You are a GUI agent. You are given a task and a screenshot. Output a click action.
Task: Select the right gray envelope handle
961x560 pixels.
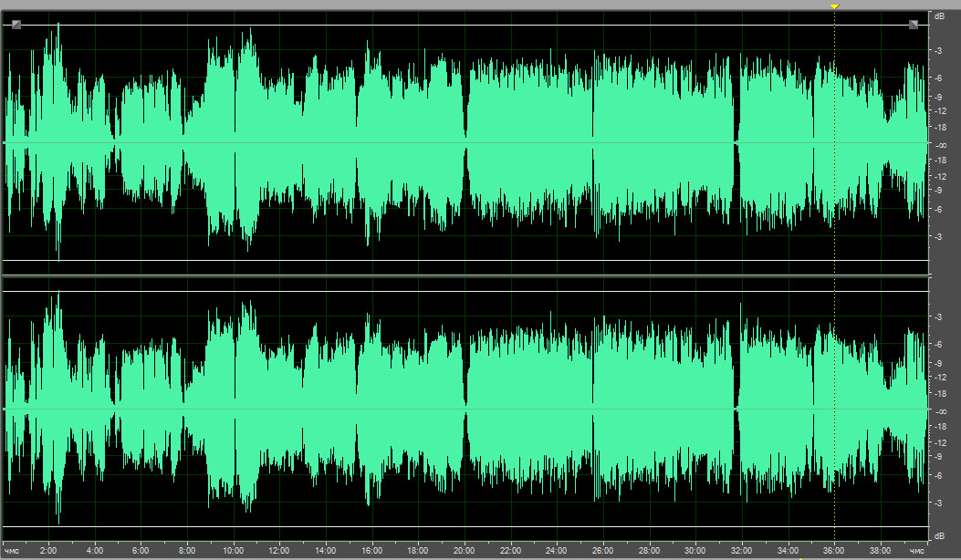point(914,25)
